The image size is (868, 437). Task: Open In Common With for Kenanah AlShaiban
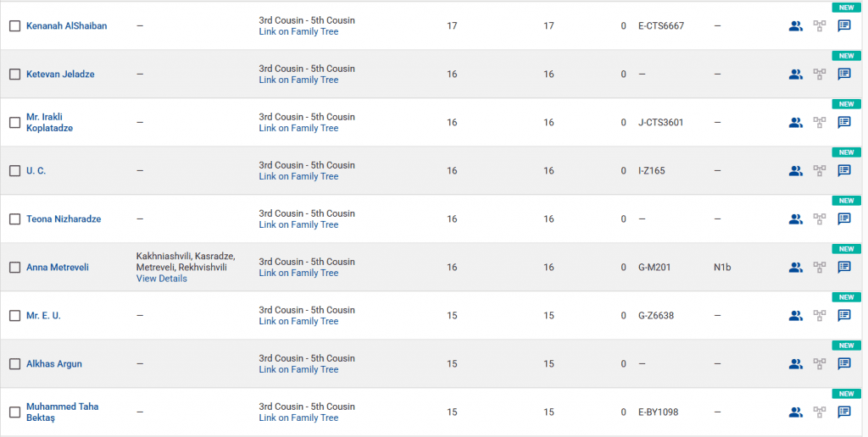click(795, 26)
